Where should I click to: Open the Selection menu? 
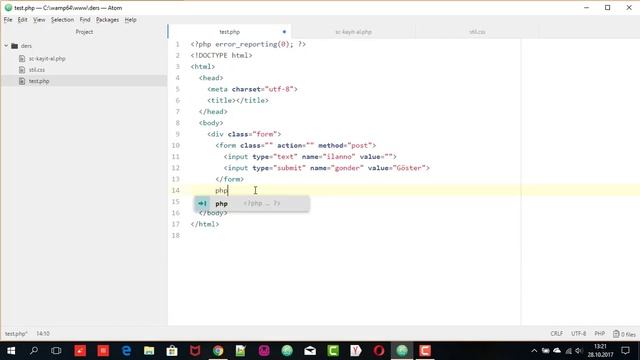(x=62, y=20)
